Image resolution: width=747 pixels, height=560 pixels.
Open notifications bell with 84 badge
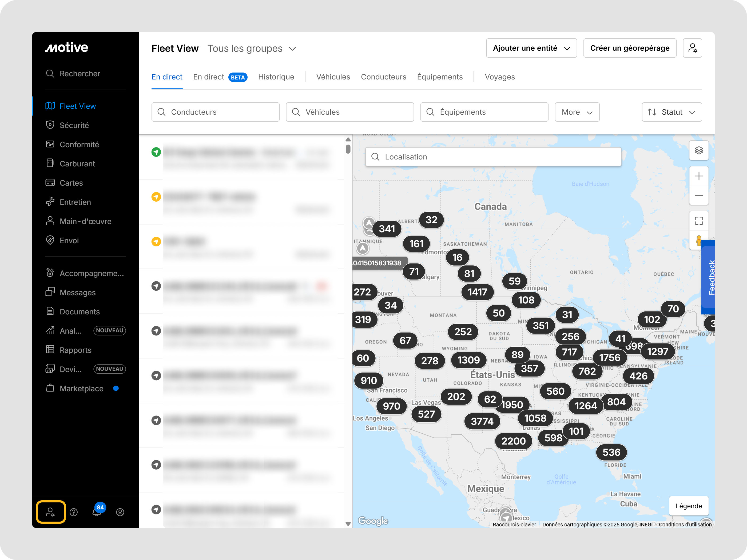click(97, 512)
